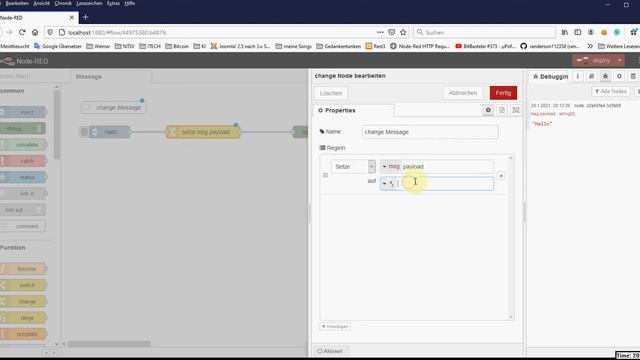Toggle the Firefox sidebar view icon
This screenshot has height=360, width=640.
point(578,32)
